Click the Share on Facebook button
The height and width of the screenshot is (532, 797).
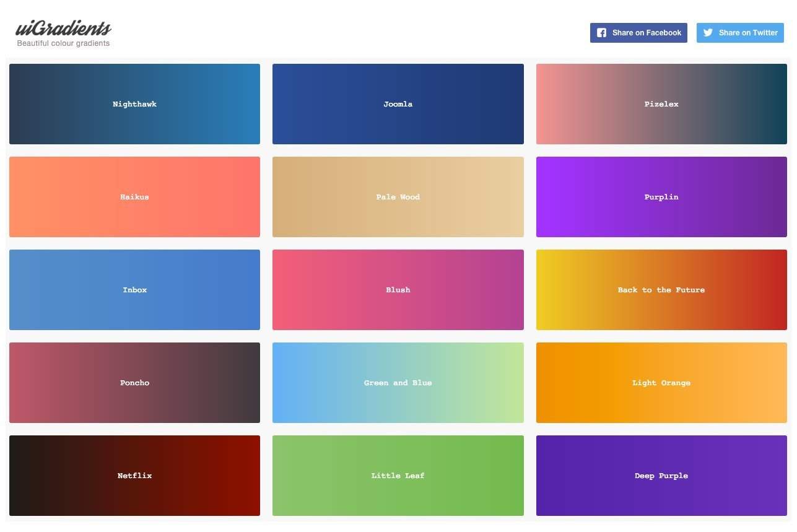tap(638, 33)
